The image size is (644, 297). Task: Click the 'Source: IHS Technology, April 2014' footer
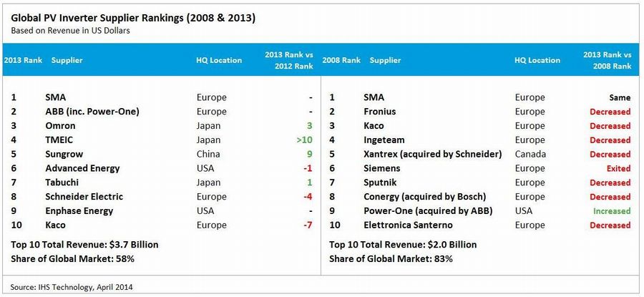pyautogui.click(x=72, y=286)
